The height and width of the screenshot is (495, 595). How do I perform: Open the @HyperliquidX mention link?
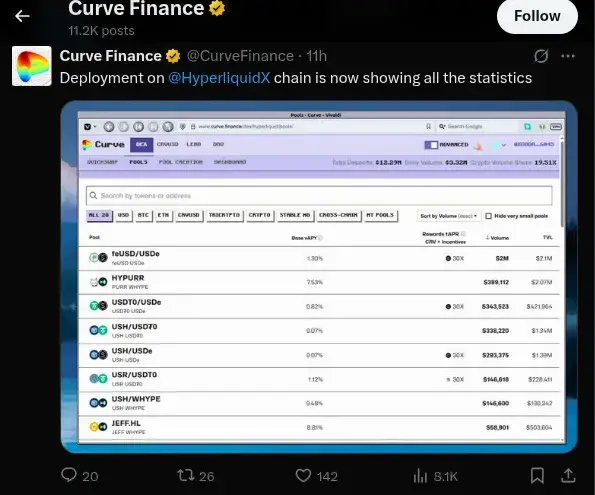point(219,78)
